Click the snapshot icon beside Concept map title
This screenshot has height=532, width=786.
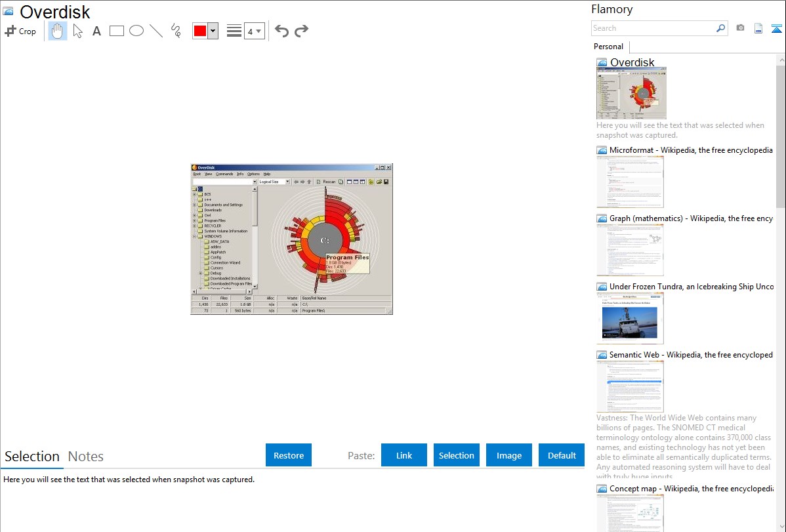602,489
